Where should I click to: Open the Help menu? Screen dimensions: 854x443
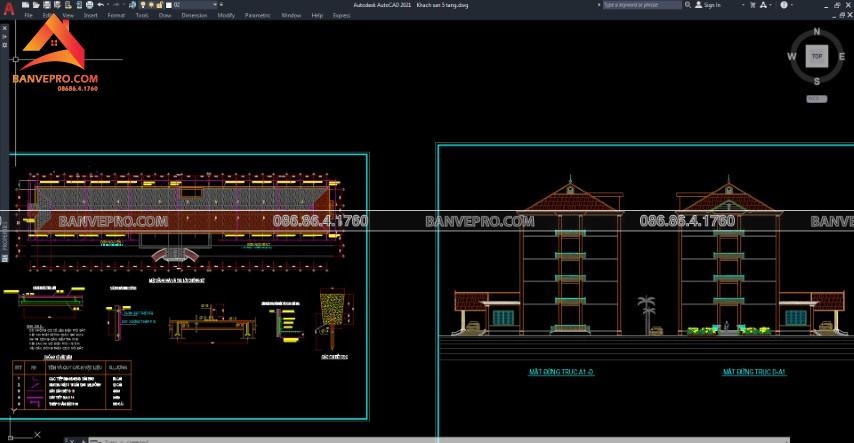pyautogui.click(x=317, y=15)
